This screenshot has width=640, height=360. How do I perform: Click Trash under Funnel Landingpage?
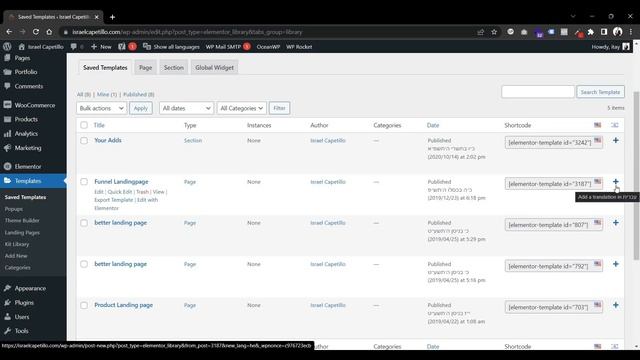pyautogui.click(x=142, y=192)
